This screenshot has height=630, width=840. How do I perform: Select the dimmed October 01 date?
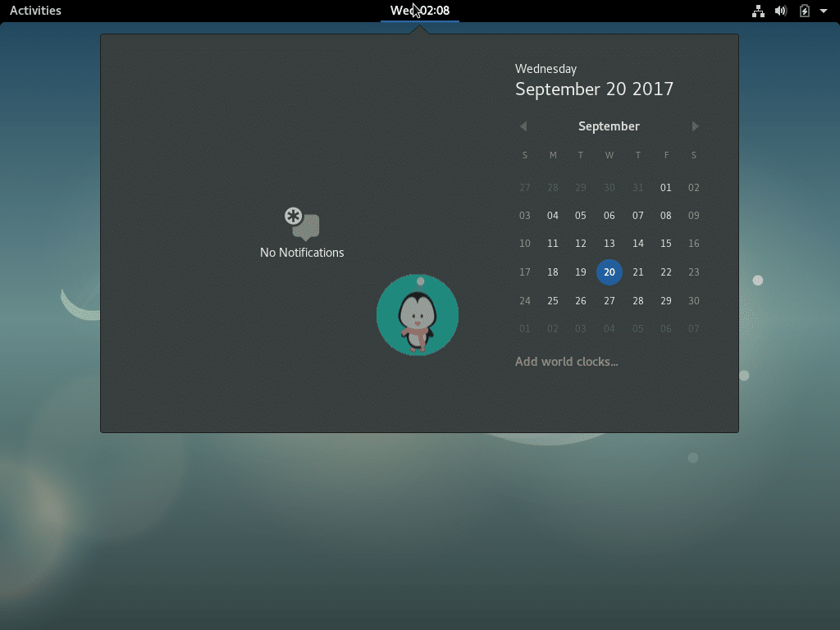click(525, 328)
